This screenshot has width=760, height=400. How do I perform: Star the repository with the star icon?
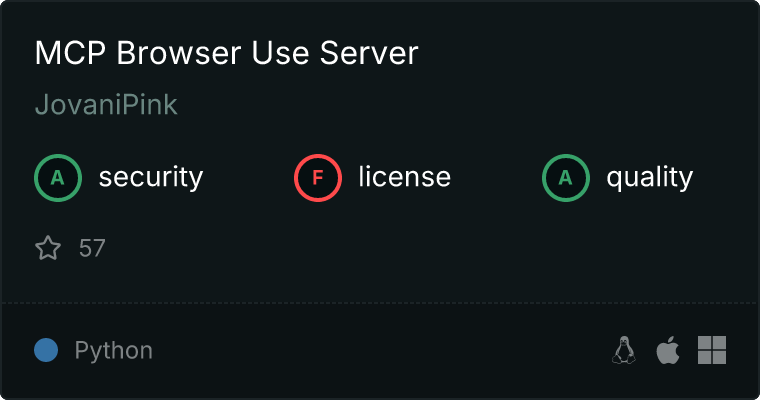coord(48,248)
